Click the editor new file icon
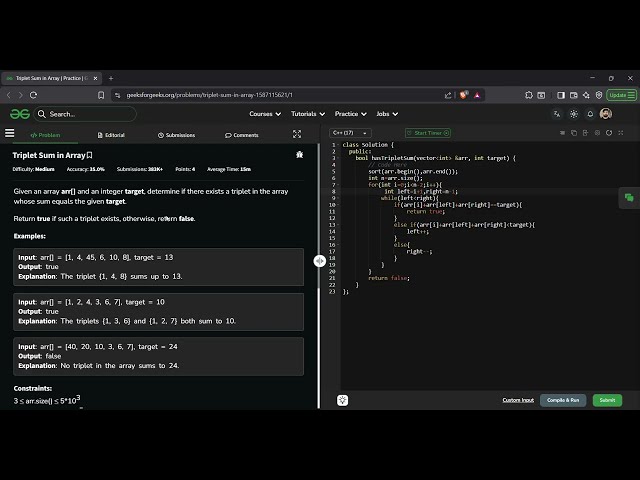Viewport: 640px width, 480px height. pos(585,133)
